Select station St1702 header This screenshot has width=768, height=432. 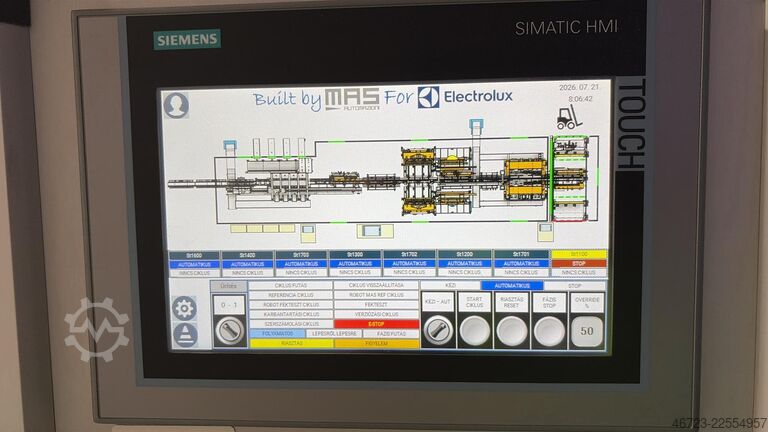(409, 254)
